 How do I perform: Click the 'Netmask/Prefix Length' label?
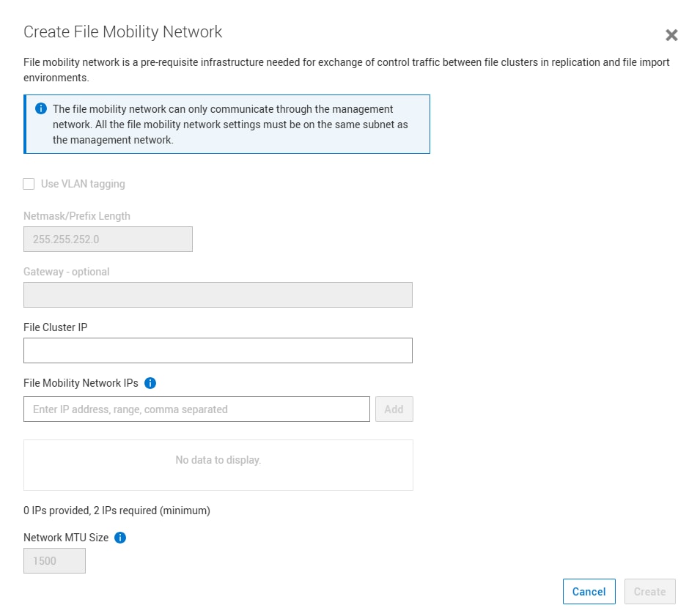click(x=77, y=216)
